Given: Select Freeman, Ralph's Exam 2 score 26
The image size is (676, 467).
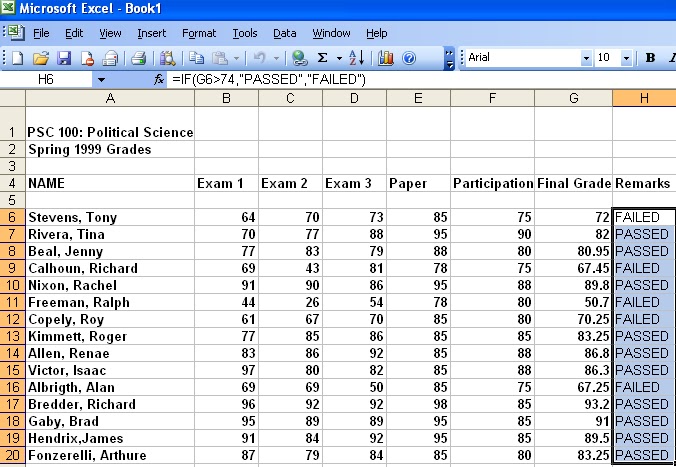Looking at the screenshot, I should click(291, 302).
